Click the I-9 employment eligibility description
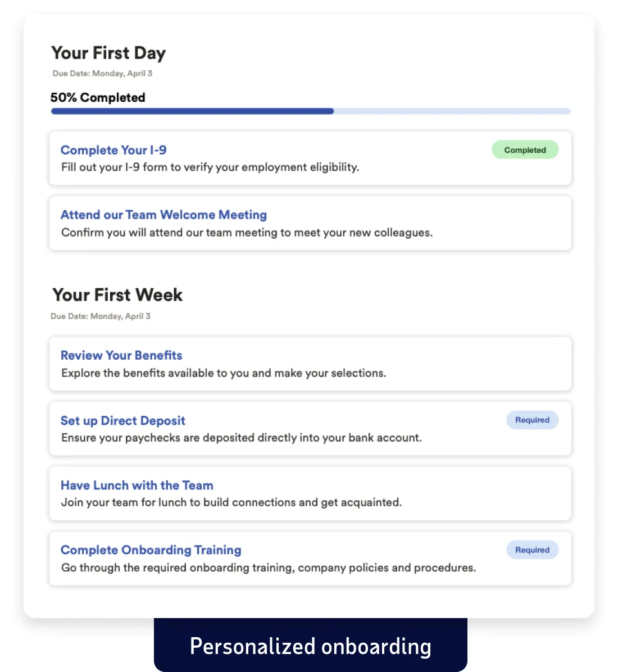 point(210,167)
